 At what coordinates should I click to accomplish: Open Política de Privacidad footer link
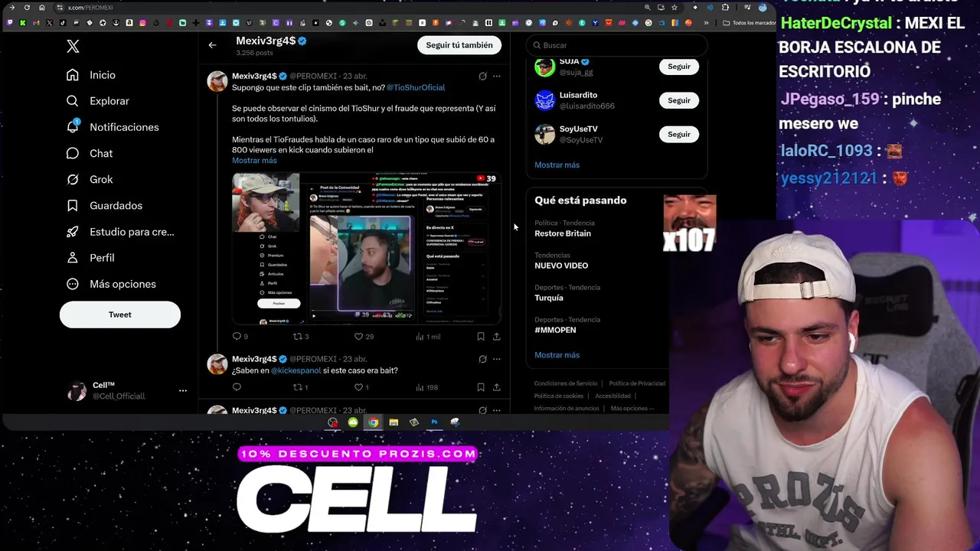637,383
